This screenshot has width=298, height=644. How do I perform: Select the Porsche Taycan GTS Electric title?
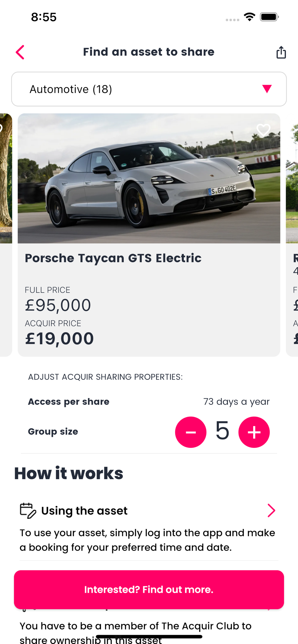[113, 258]
